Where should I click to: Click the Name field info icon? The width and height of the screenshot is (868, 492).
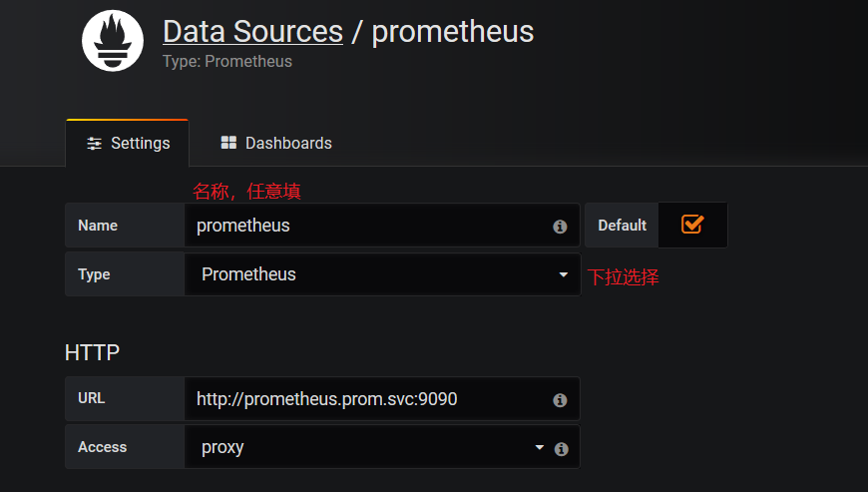pos(560,227)
